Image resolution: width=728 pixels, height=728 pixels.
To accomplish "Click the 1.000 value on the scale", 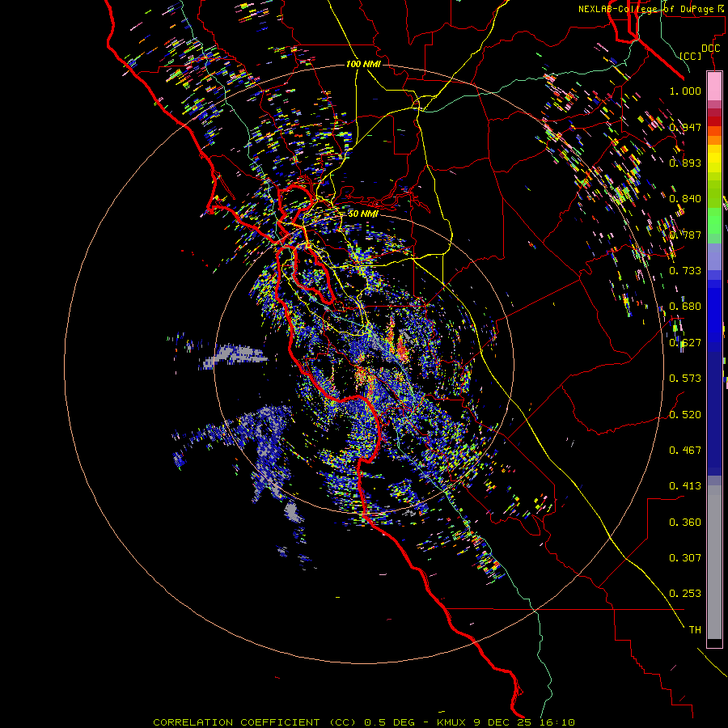I will coord(685,91).
